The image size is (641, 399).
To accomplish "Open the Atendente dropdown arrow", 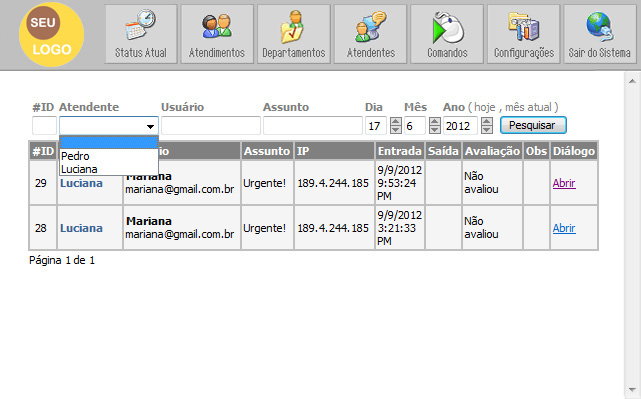I will tap(150, 126).
